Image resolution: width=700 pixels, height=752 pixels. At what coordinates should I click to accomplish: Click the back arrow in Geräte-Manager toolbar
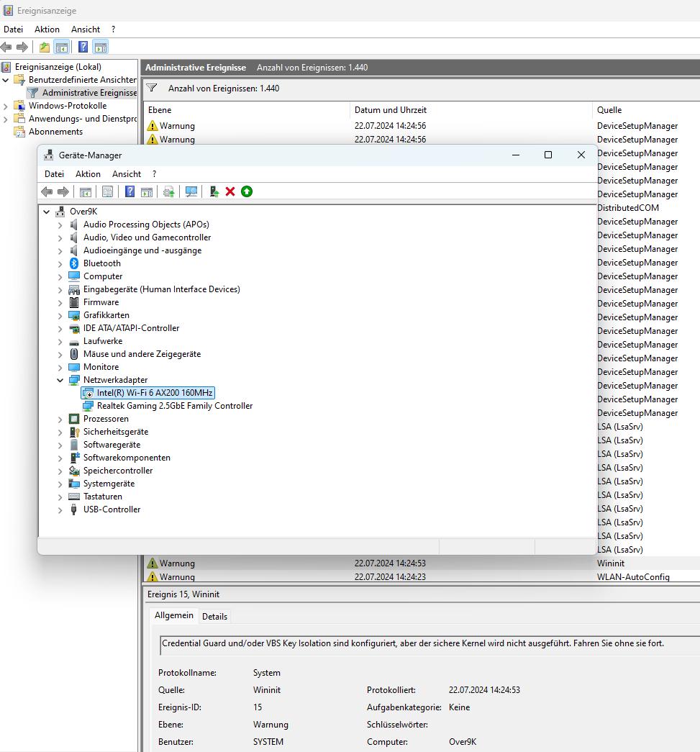click(47, 192)
